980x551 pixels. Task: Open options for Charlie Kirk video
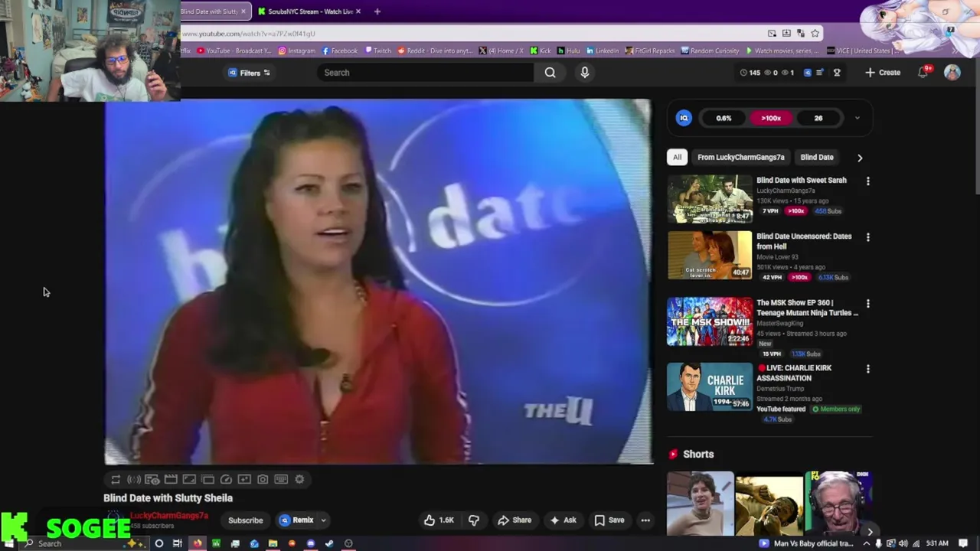pos(867,369)
